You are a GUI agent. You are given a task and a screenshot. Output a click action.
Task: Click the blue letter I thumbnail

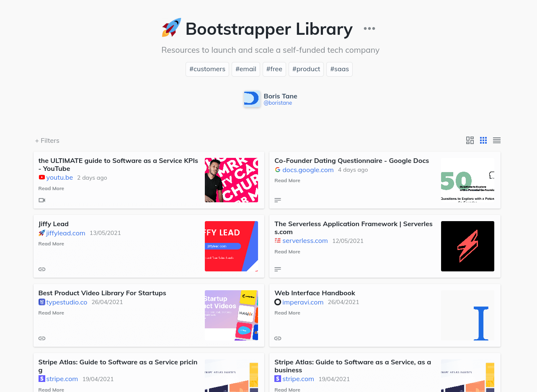[x=467, y=315]
